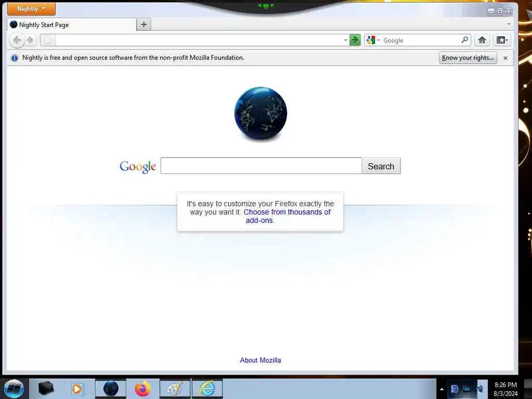Screen dimensions: 532x399
Task: Click the volume speaker tray icon
Action: pyautogui.click(x=480, y=389)
